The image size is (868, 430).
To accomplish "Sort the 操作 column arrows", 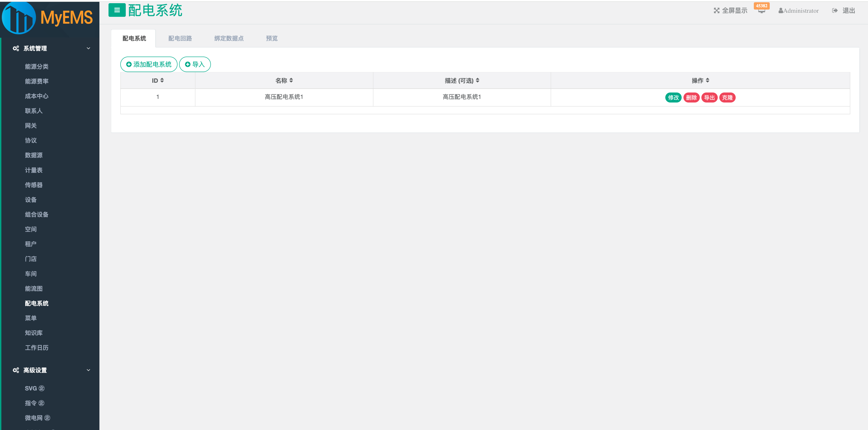I will tap(708, 80).
